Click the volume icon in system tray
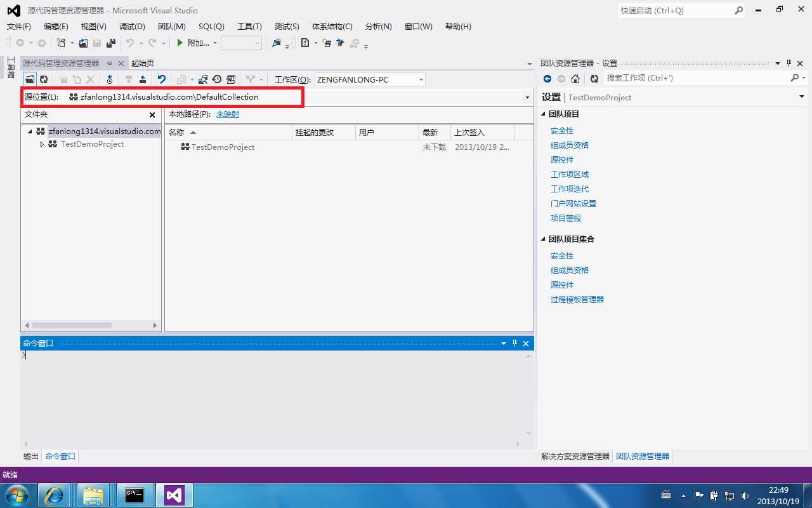The width and height of the screenshot is (812, 508). coord(744,495)
